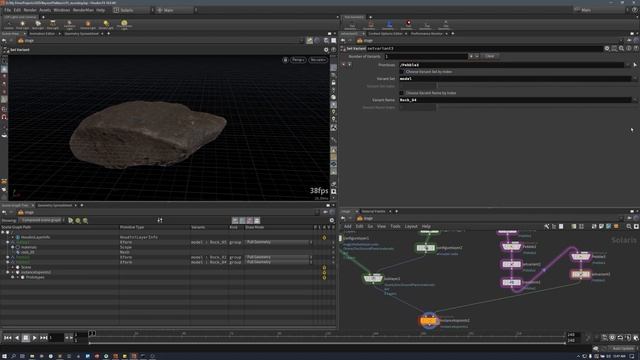Switch to the Performance Monitor tab
This screenshot has width=640, height=360.
[427, 34]
